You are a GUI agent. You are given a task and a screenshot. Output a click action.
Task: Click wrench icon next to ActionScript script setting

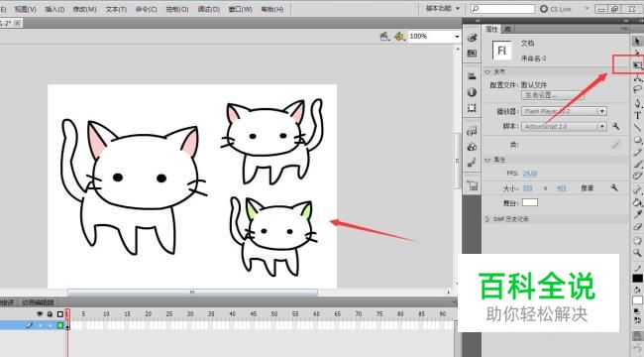[615, 126]
